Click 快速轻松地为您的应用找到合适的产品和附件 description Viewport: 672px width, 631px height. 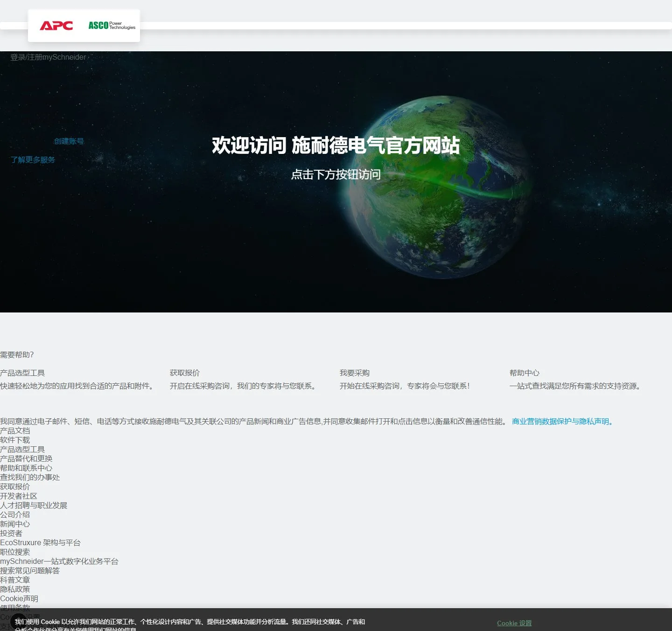[78, 386]
